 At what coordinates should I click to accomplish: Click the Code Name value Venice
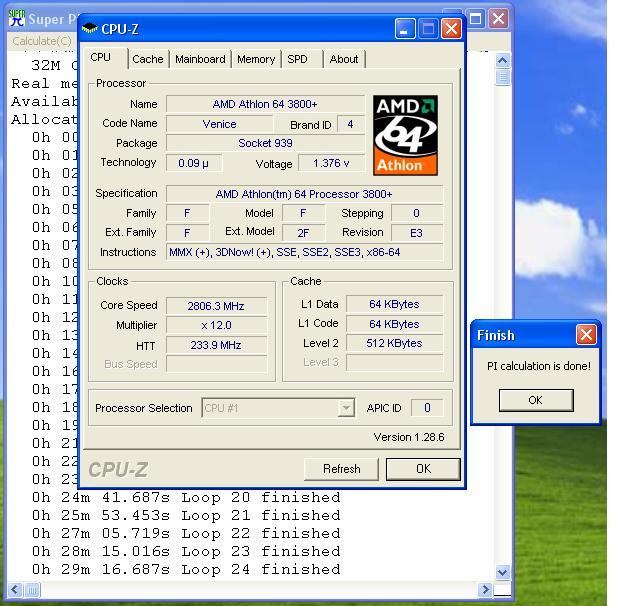[219, 124]
